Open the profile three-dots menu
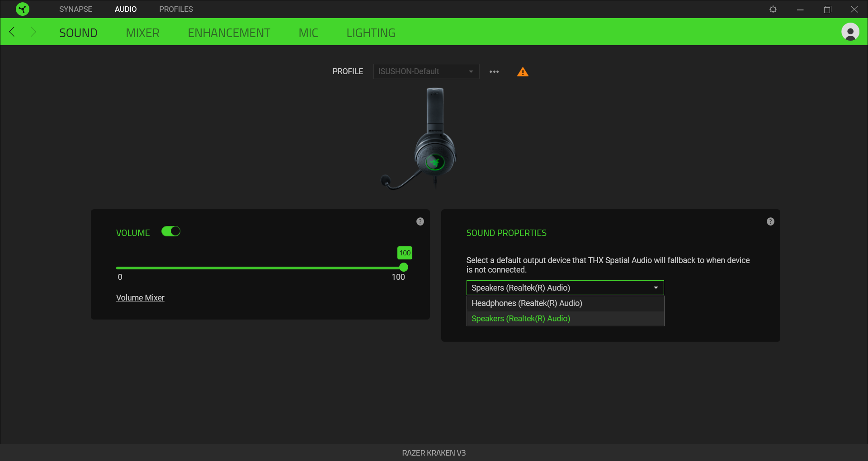Screen dimensions: 868x461 point(494,71)
